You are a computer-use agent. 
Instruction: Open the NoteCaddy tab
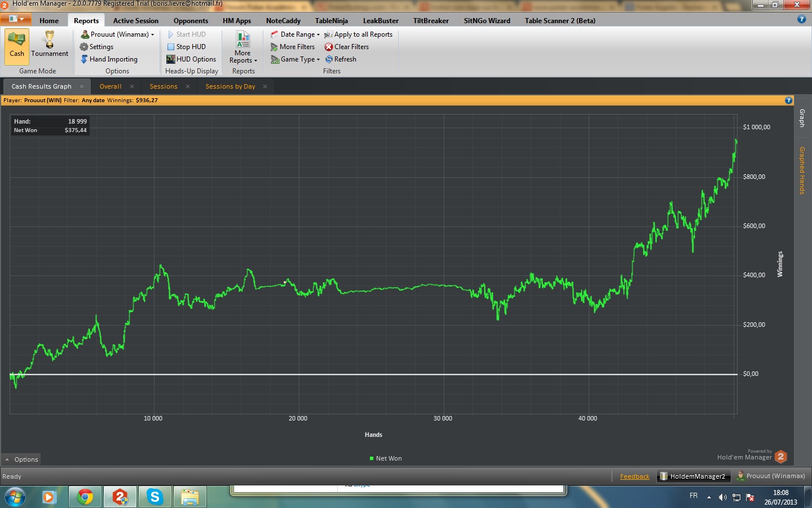283,21
